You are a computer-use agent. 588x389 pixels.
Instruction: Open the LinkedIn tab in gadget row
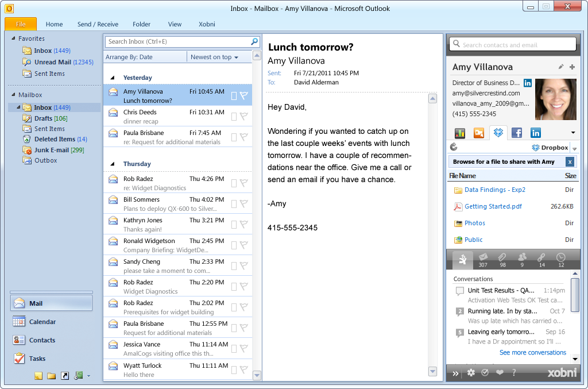[536, 133]
